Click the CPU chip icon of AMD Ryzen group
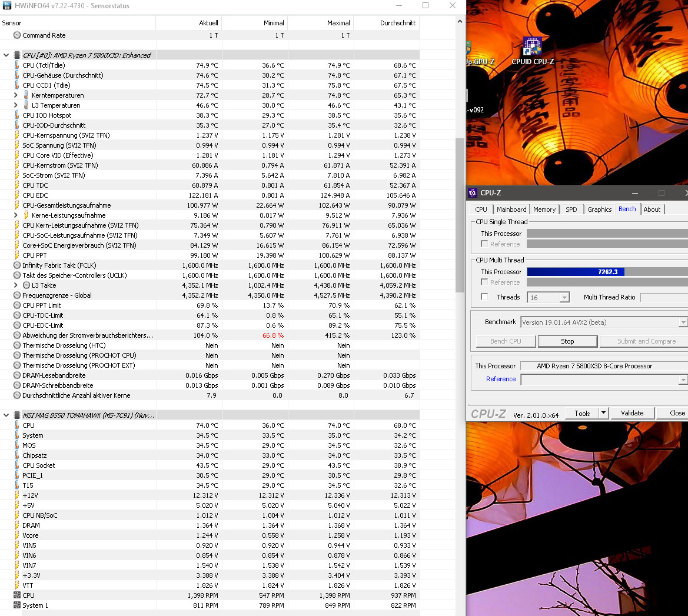The width and height of the screenshot is (688, 616). (16, 55)
